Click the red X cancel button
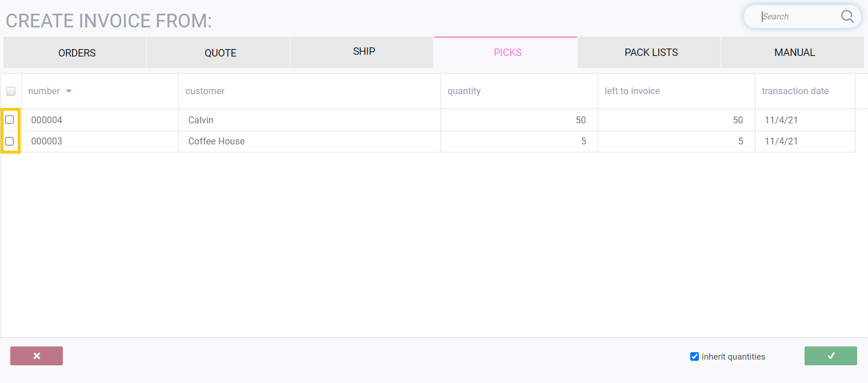The image size is (868, 383). tap(37, 356)
